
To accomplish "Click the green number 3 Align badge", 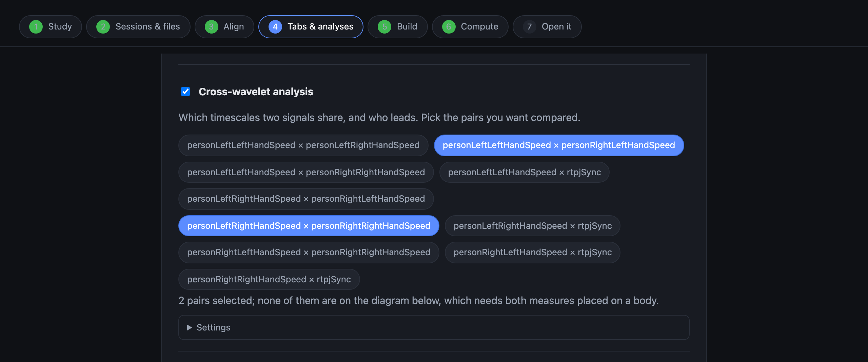I will click(211, 27).
